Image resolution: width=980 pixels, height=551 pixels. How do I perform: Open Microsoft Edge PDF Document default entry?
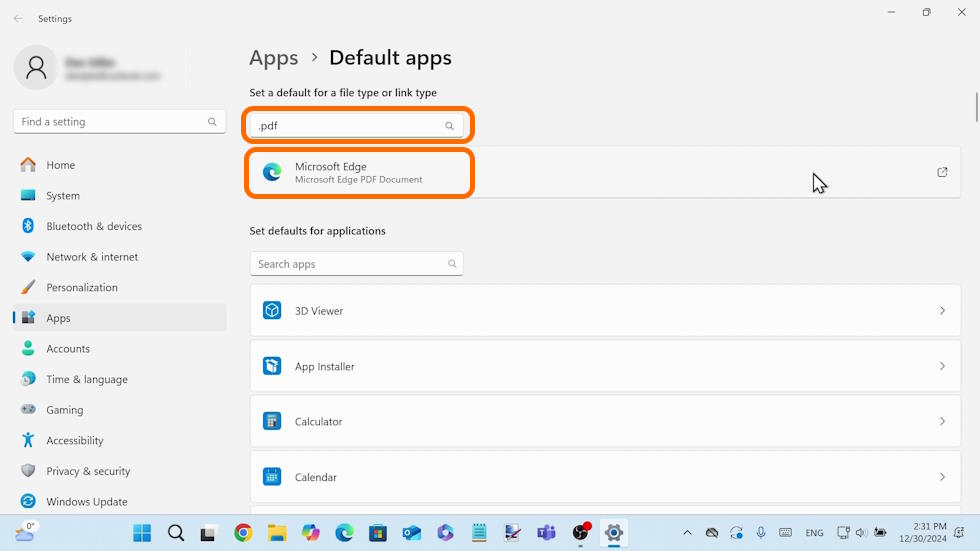605,172
